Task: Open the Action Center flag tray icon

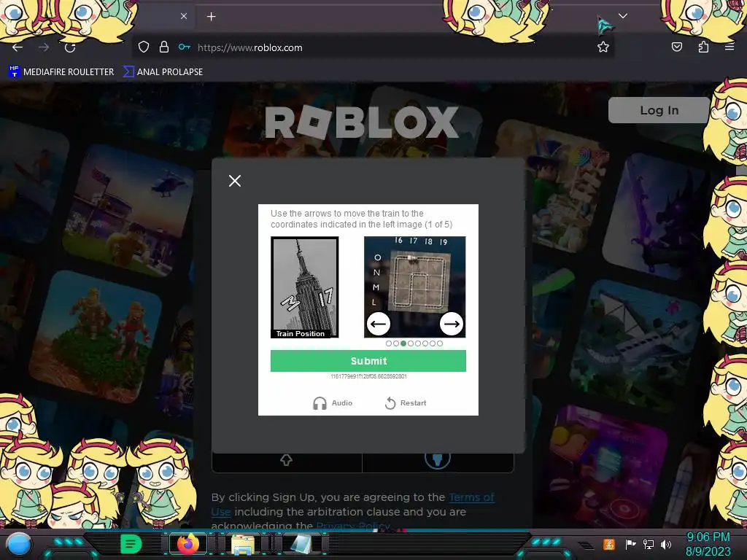Action: click(x=630, y=544)
